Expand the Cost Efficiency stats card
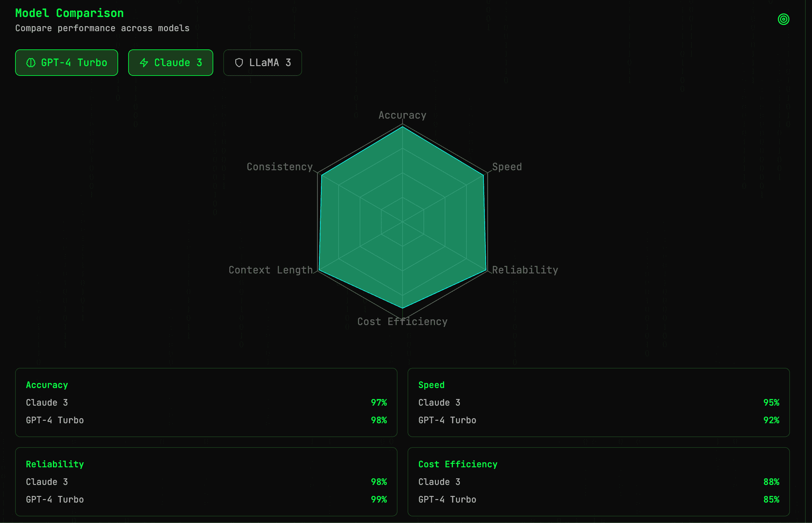Screen dimensions: 812x523 [457, 464]
